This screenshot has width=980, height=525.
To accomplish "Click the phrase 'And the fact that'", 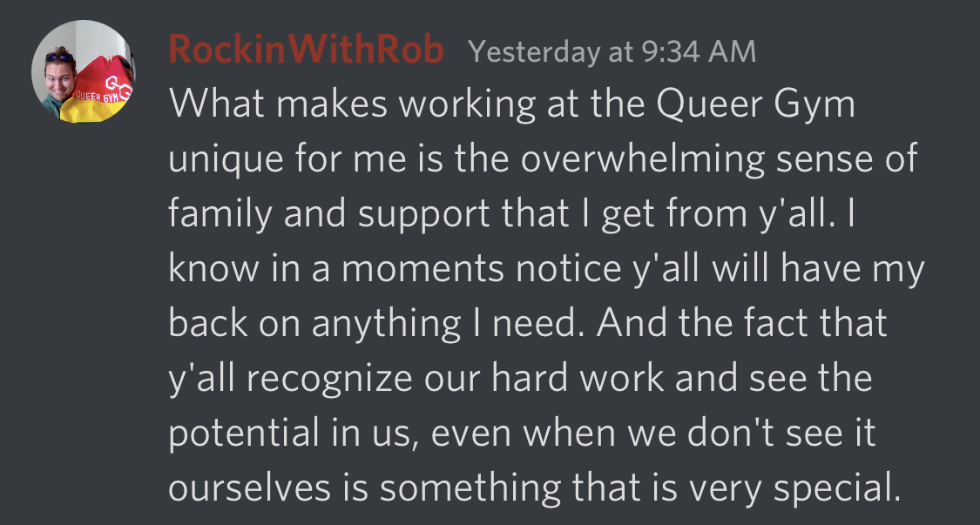I will pyautogui.click(x=742, y=324).
